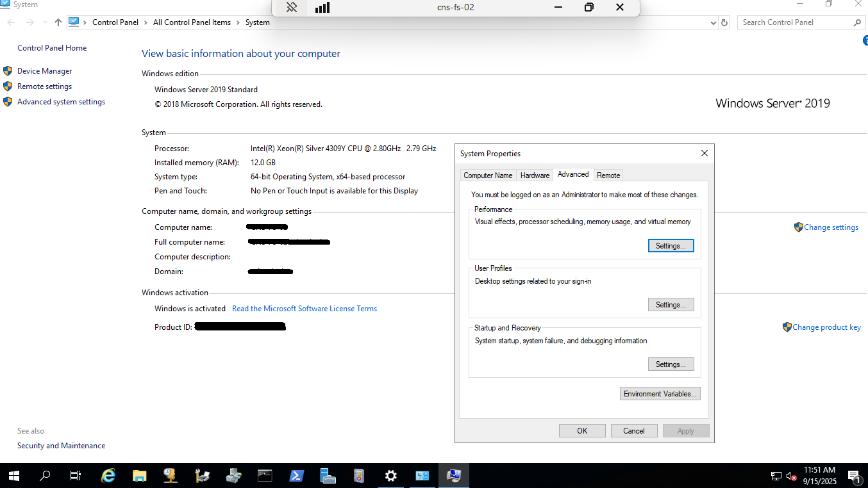This screenshot has height=488, width=868.
Task: Open the Settings gear on the taskbar
Action: coord(390,476)
